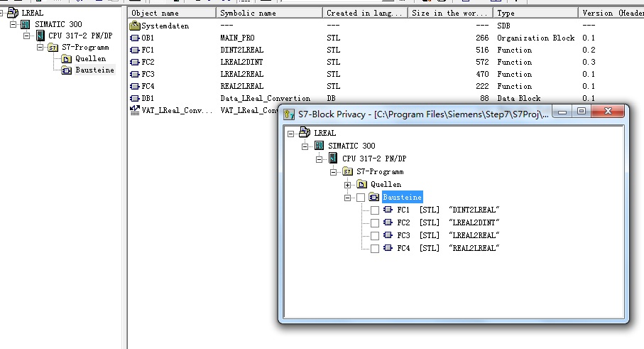The image size is (644, 349).
Task: Minimize the S7-Block Privacy window
Action: point(562,112)
